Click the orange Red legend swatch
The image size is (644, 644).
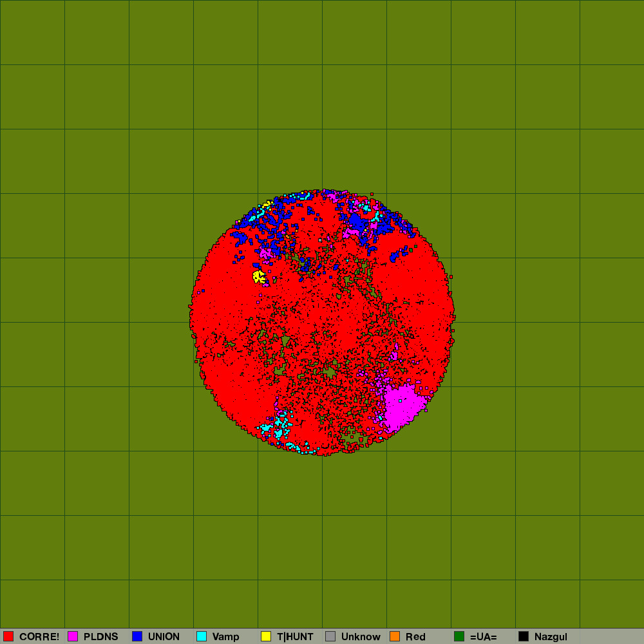(x=395, y=636)
